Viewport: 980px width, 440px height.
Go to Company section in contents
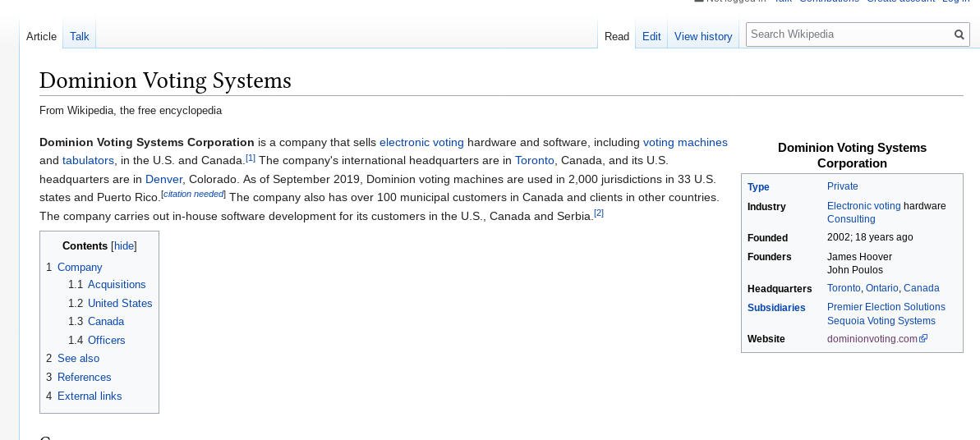click(80, 267)
